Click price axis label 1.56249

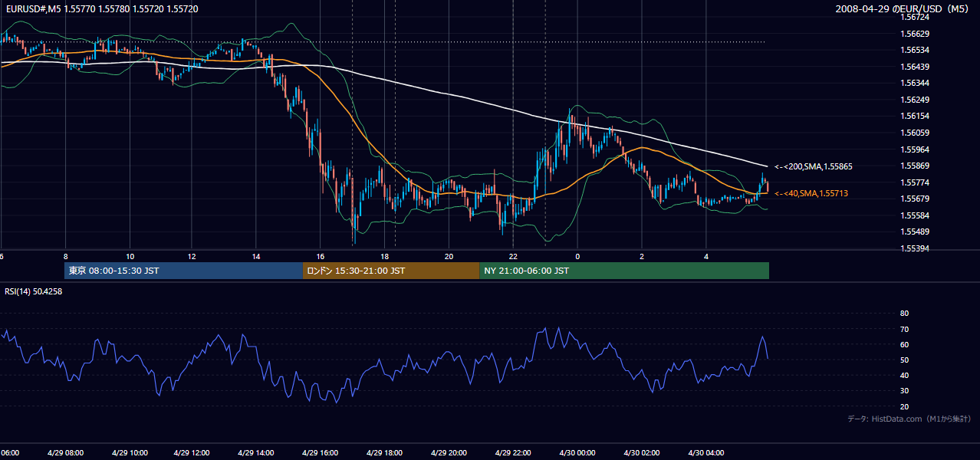pyautogui.click(x=913, y=100)
